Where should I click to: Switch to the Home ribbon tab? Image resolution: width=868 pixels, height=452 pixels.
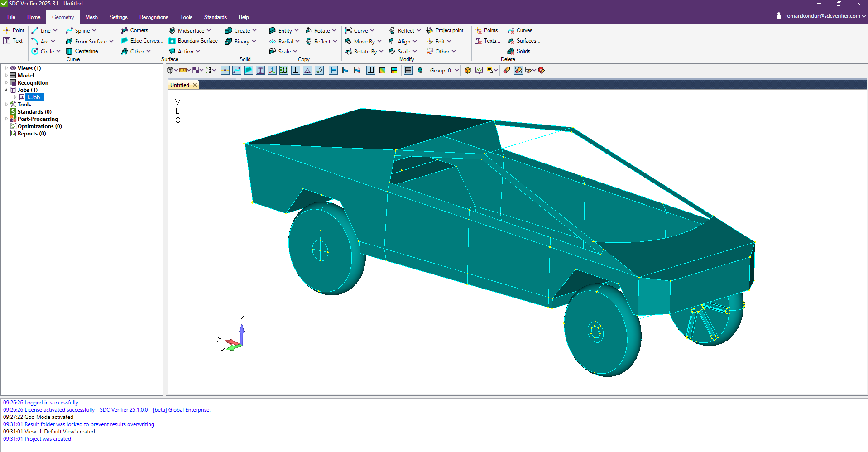click(34, 17)
